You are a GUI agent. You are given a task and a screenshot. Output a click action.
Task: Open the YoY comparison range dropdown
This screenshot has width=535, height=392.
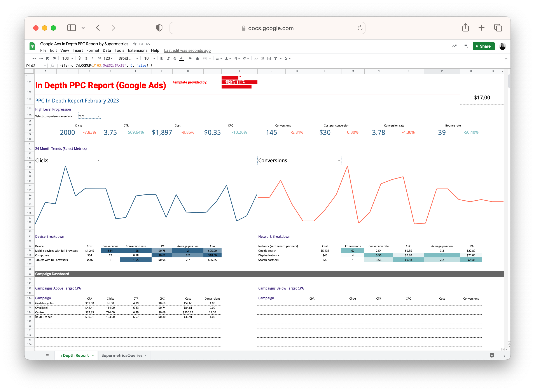pos(98,116)
